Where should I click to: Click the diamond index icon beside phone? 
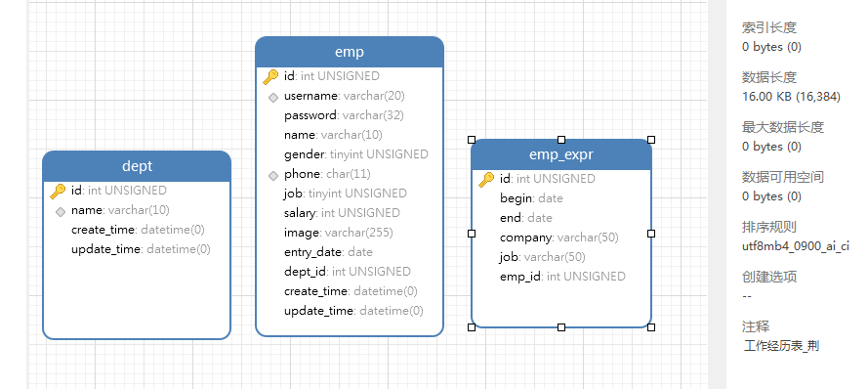point(273,175)
